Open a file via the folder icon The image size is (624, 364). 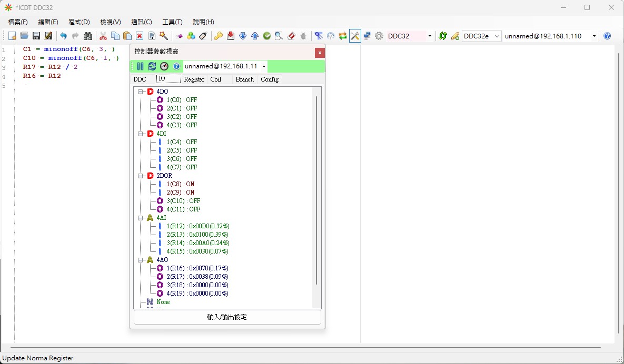pyautogui.click(x=24, y=36)
